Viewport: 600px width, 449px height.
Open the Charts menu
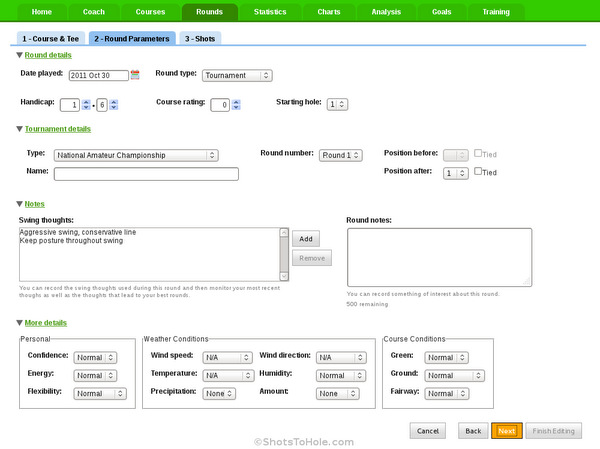(x=329, y=12)
